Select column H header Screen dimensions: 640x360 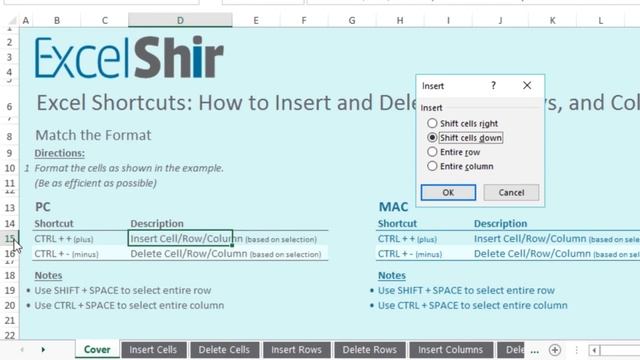pos(400,20)
